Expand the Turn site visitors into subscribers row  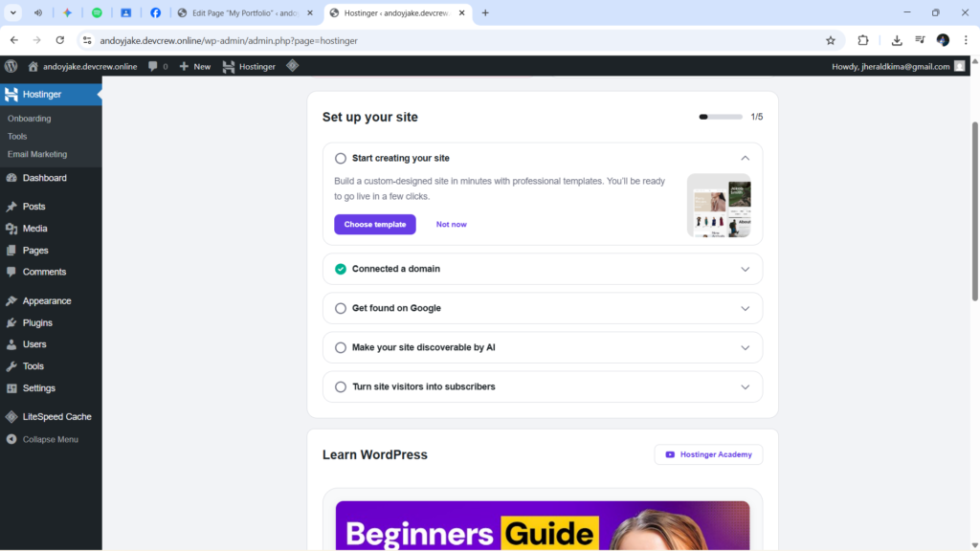pos(745,386)
